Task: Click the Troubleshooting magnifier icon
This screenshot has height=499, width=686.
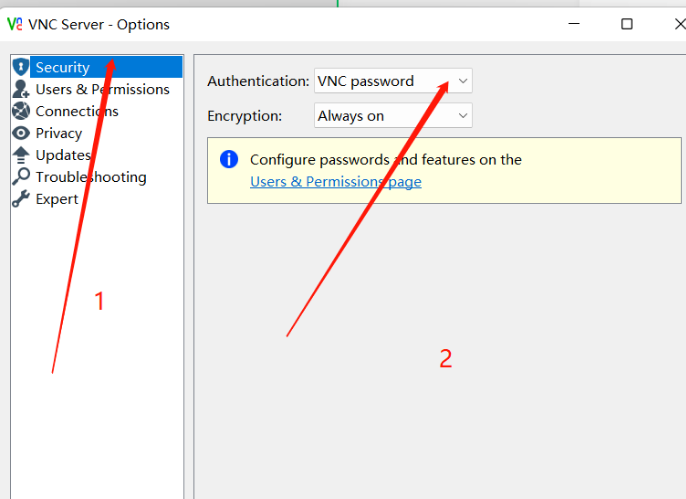Action: tap(21, 177)
